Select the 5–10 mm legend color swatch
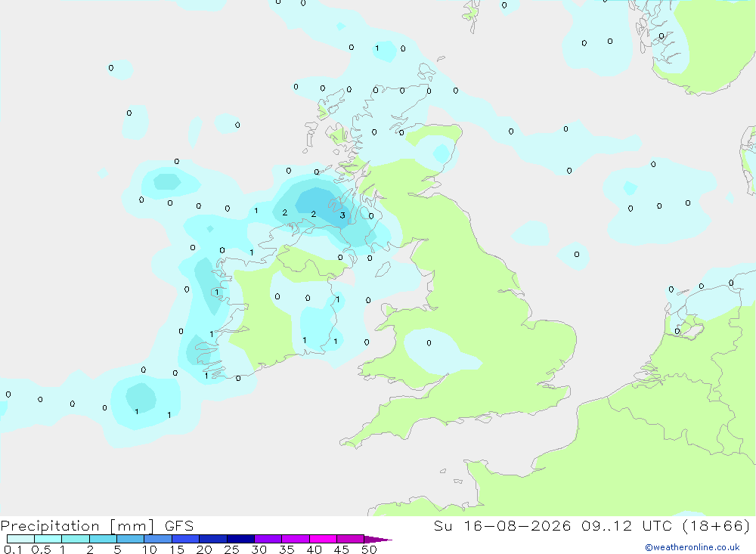756x554 pixels. (x=131, y=539)
